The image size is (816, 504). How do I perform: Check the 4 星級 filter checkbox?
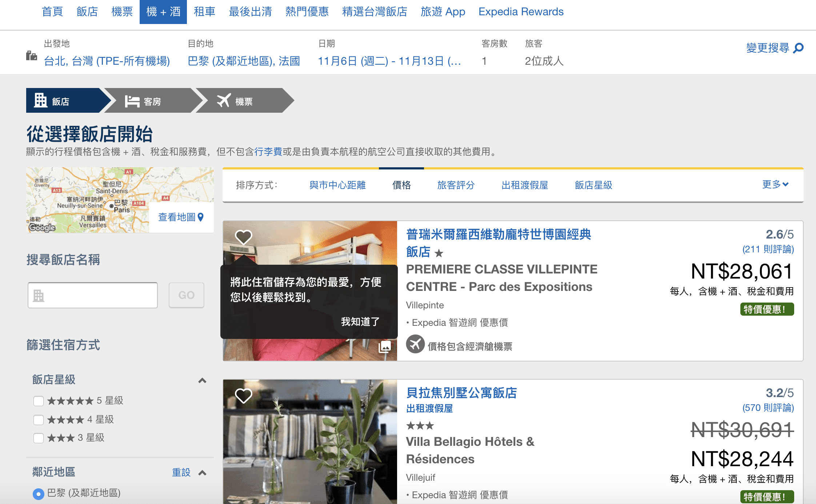coord(39,420)
